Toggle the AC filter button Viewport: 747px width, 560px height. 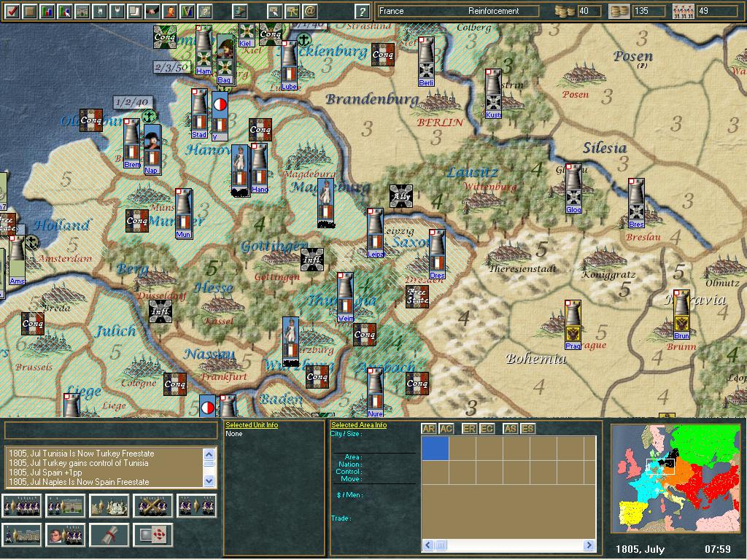(x=446, y=429)
